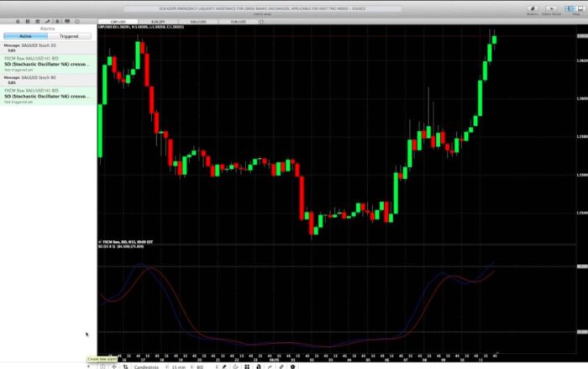The image size is (588, 369).
Task: Switch to the EUR/JPY chart tab
Action: (x=158, y=22)
